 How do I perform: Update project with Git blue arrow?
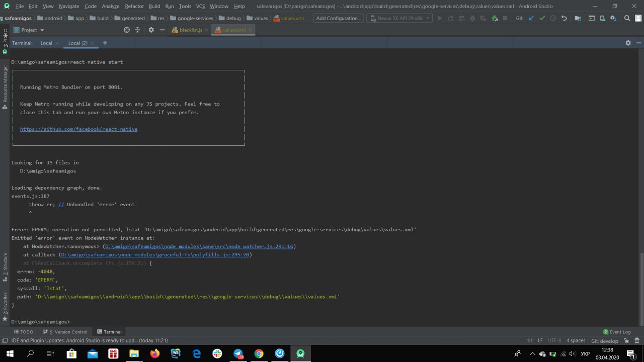pos(531,18)
